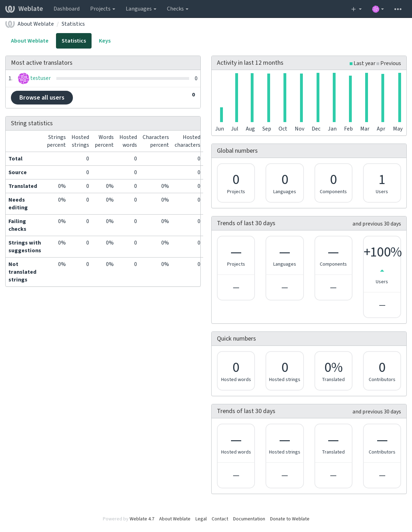Open the Projects global number card
Screen dimensions: 412x532
click(x=236, y=183)
